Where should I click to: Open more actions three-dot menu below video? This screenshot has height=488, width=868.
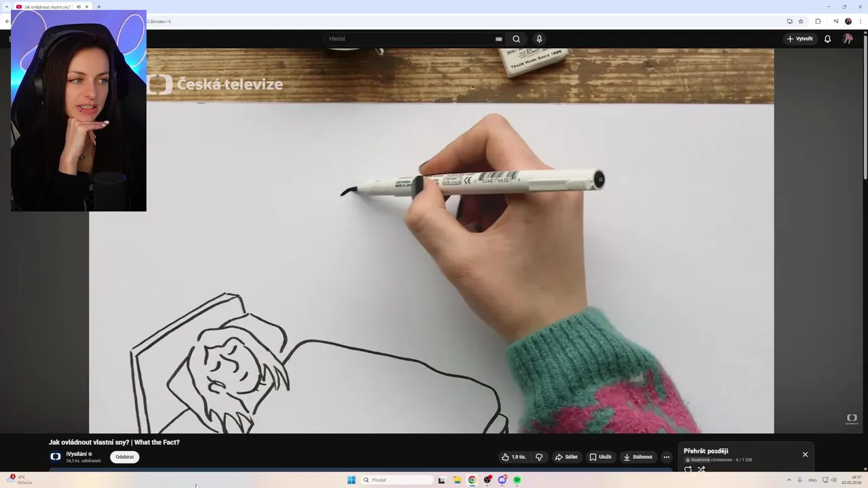(x=666, y=457)
